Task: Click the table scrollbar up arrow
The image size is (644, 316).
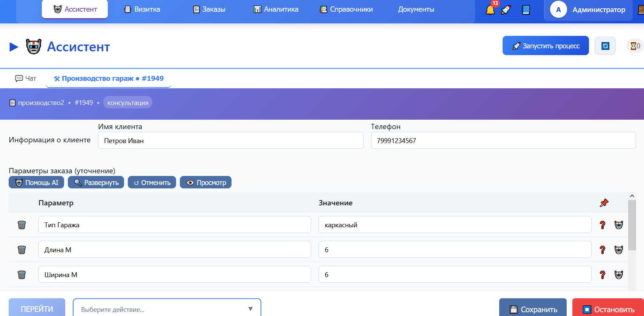Action: coord(632,196)
